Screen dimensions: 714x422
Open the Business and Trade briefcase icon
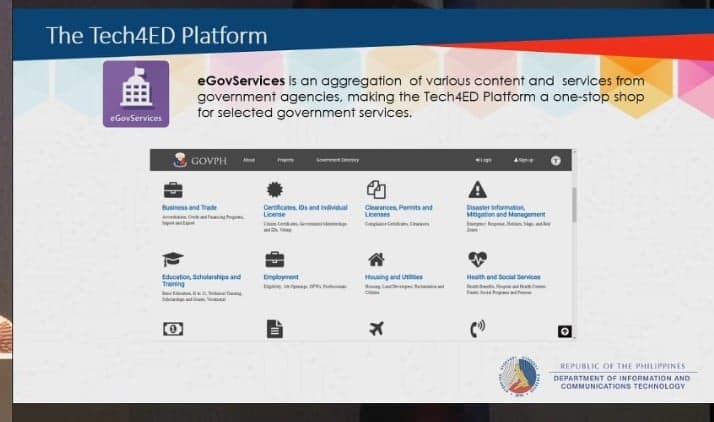coord(172,190)
